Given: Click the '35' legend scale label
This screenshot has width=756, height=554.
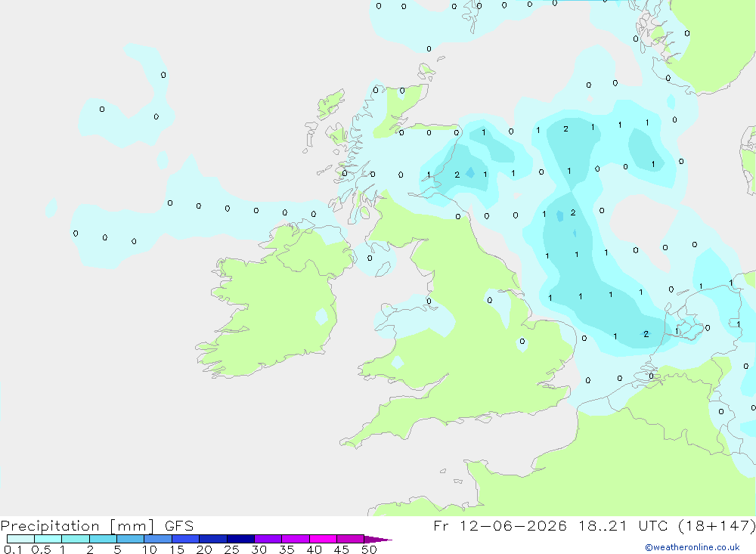Looking at the screenshot, I should (287, 549).
